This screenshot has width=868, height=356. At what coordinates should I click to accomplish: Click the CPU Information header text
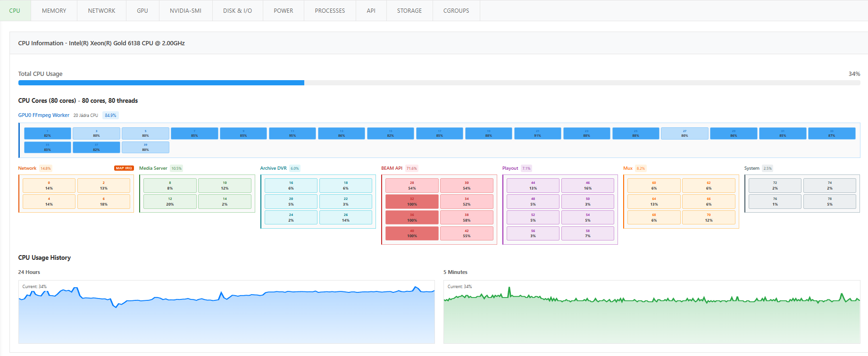tap(101, 43)
